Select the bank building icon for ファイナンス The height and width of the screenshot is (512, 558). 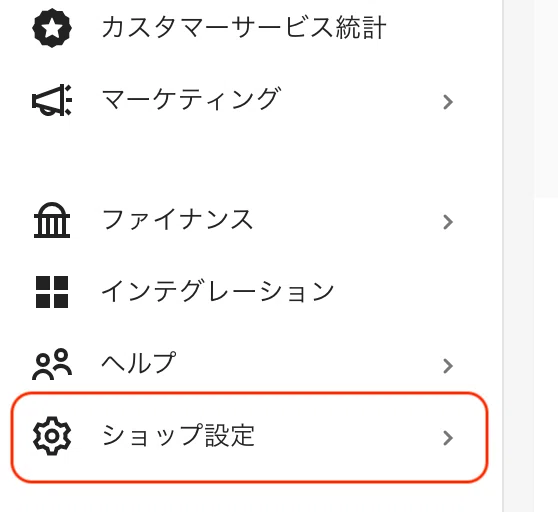coord(52,220)
